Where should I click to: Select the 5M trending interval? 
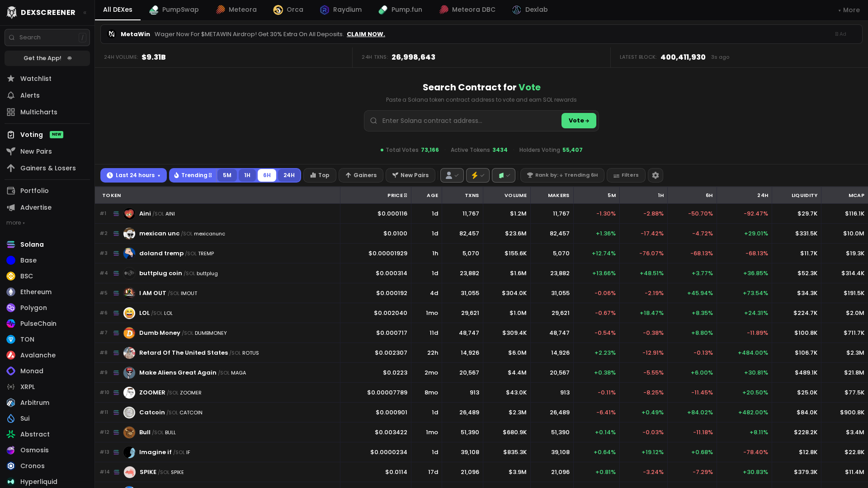(x=227, y=175)
